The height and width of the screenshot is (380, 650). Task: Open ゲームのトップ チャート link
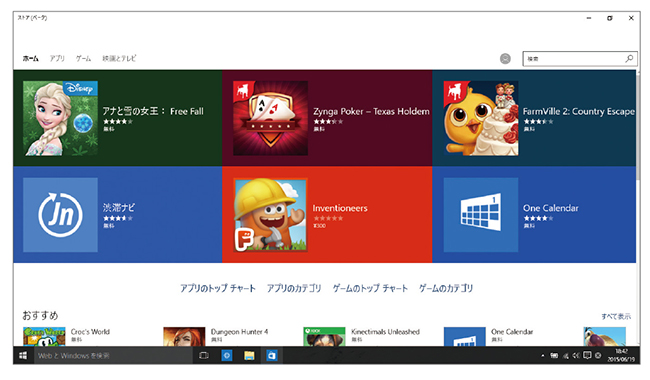370,288
